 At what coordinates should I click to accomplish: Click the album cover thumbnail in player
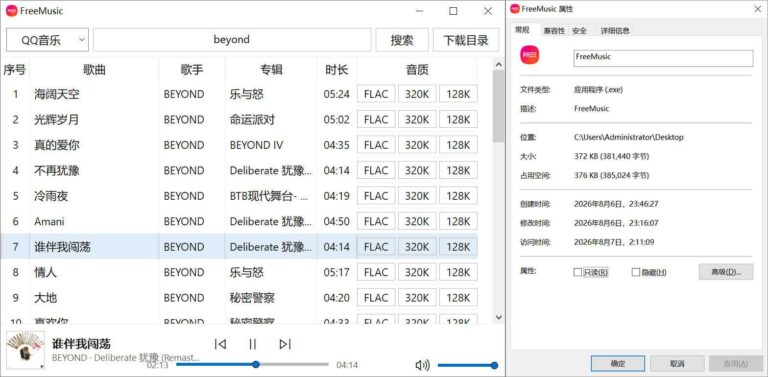coord(25,350)
